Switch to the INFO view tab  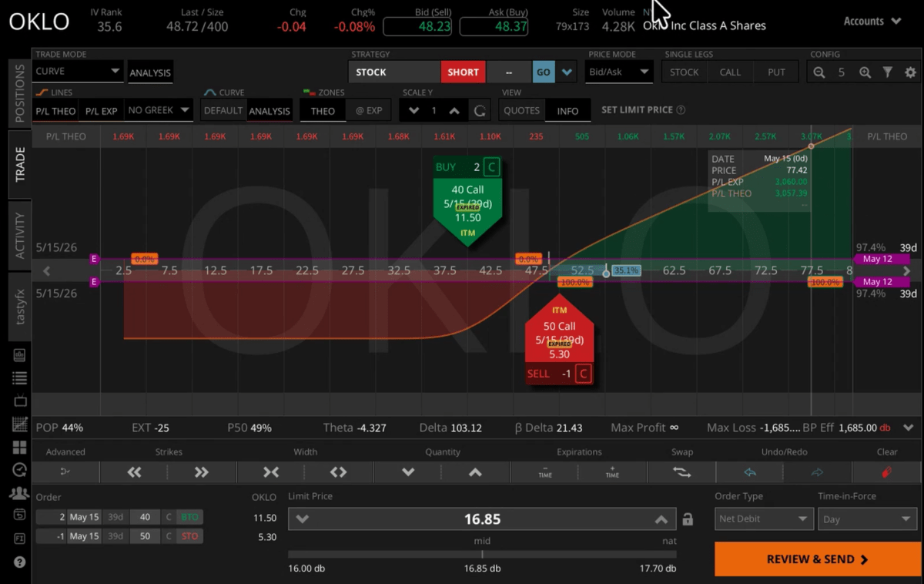tap(567, 110)
